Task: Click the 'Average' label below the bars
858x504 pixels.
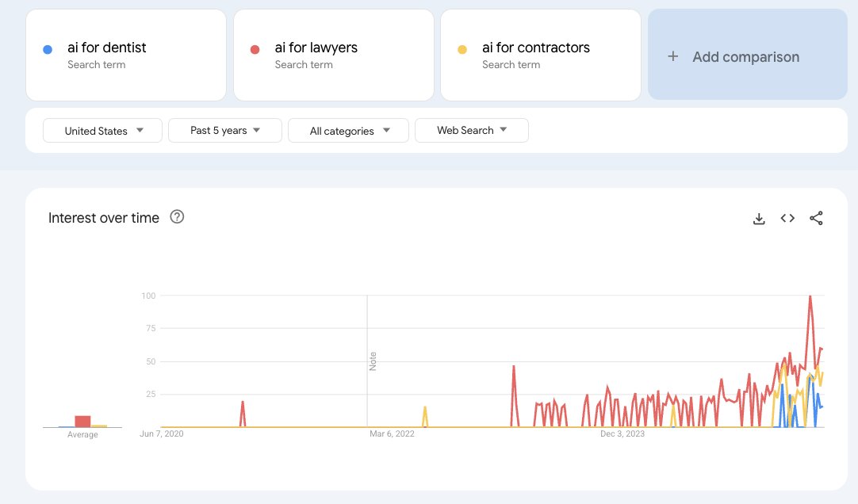Action: click(82, 434)
